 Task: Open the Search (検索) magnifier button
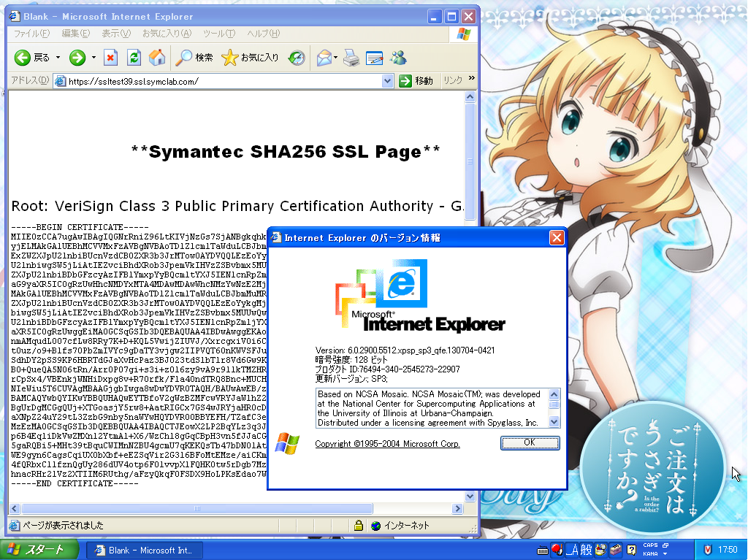point(194,58)
